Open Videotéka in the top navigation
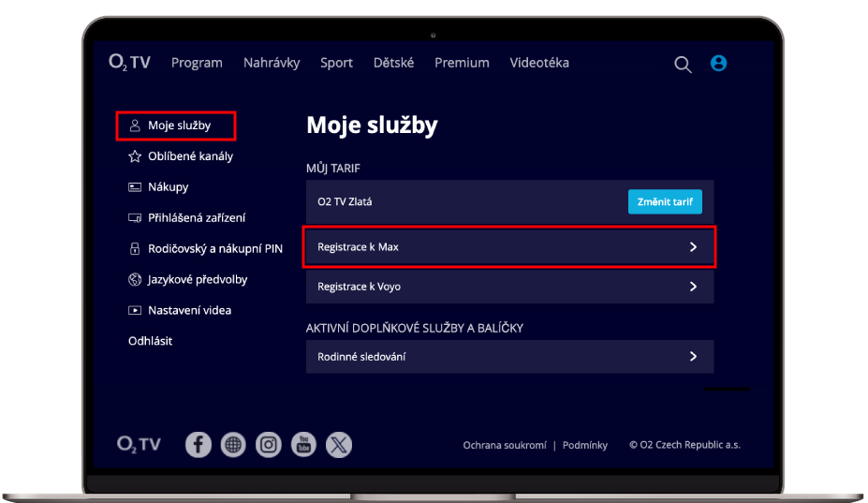 coord(539,63)
